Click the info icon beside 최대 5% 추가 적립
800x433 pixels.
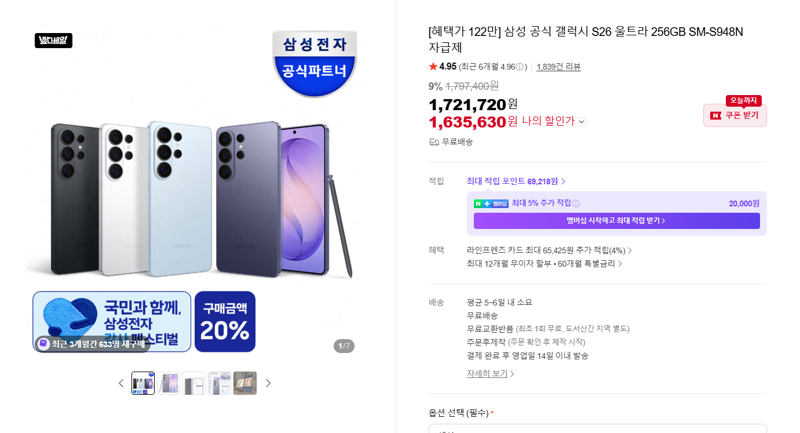tap(576, 203)
